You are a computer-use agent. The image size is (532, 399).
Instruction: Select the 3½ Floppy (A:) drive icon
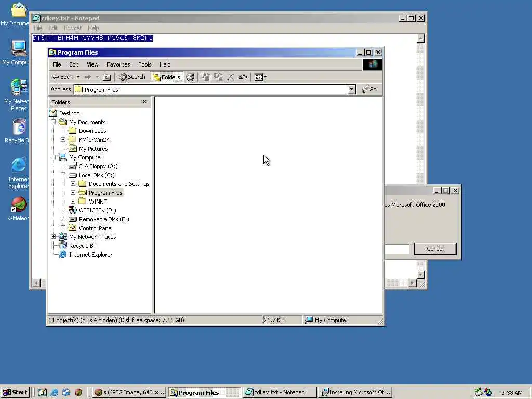(73, 166)
